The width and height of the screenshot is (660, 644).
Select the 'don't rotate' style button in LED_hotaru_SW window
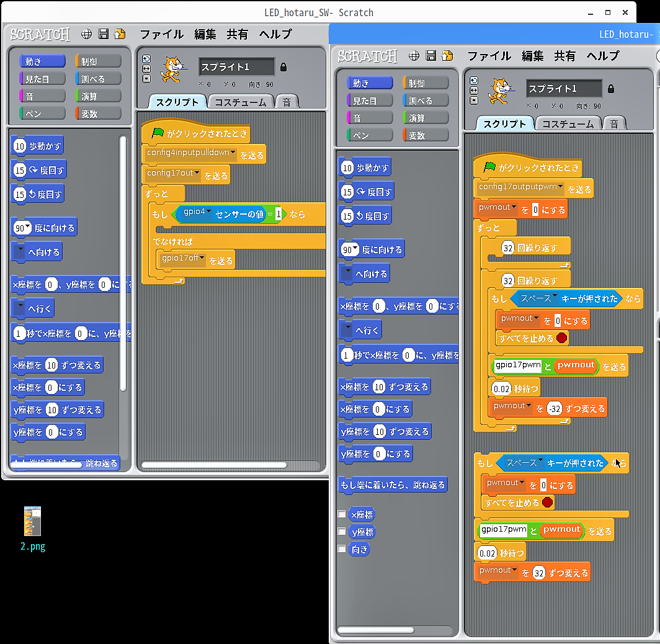tap(146, 79)
